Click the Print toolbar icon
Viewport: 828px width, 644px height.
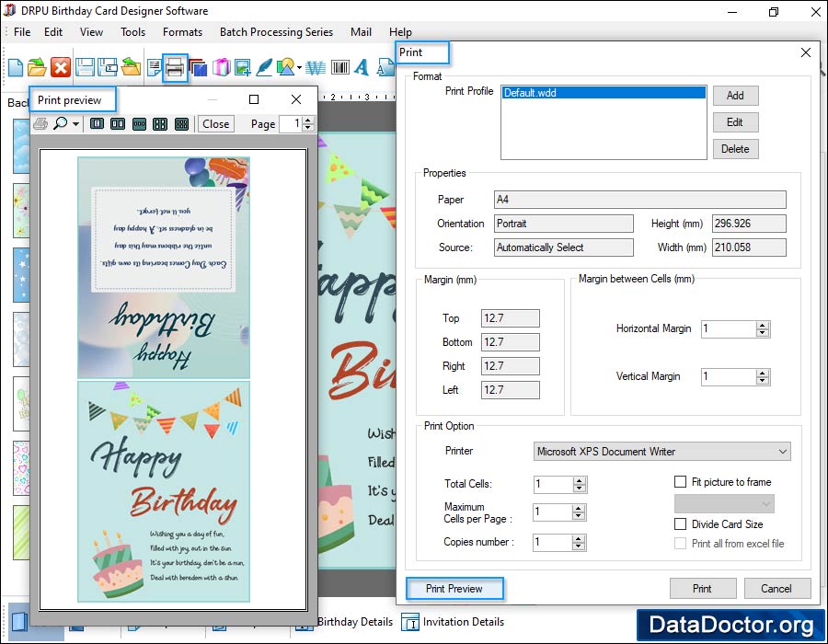tap(175, 67)
